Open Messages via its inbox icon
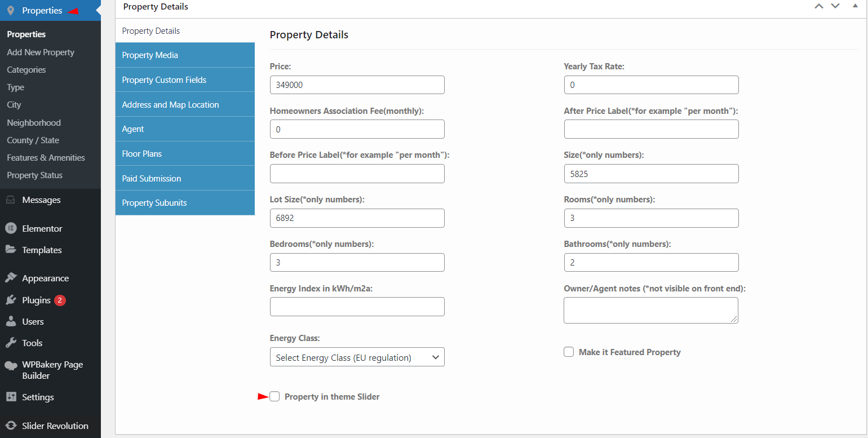 coord(11,200)
